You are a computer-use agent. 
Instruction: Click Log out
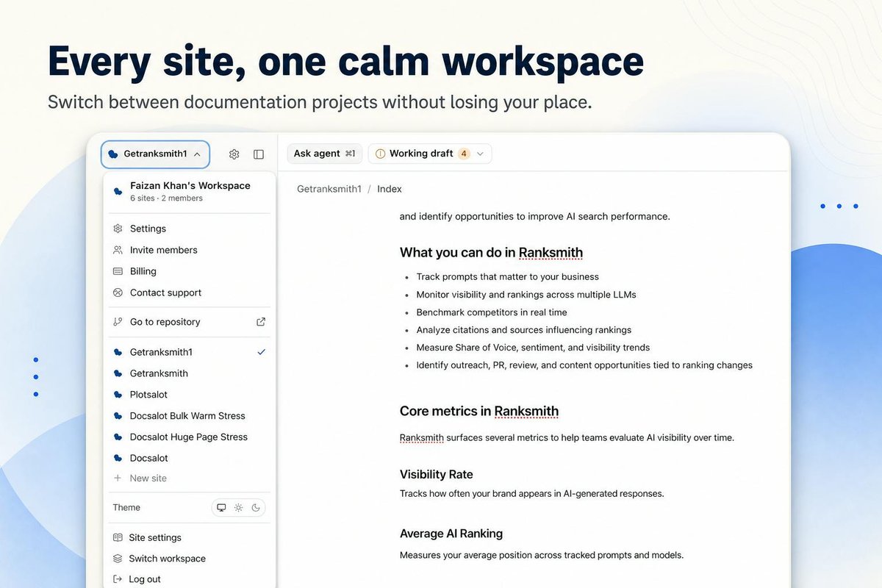click(190, 579)
